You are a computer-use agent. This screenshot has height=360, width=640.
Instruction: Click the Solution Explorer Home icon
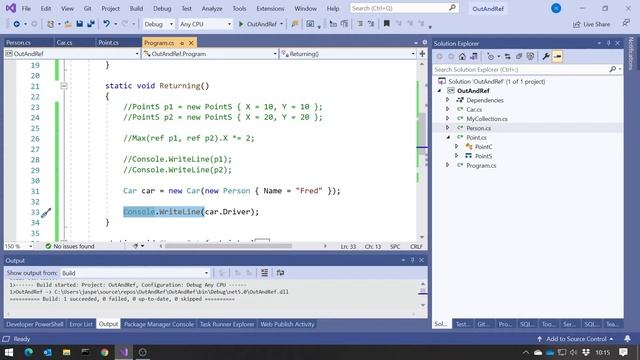(462, 57)
